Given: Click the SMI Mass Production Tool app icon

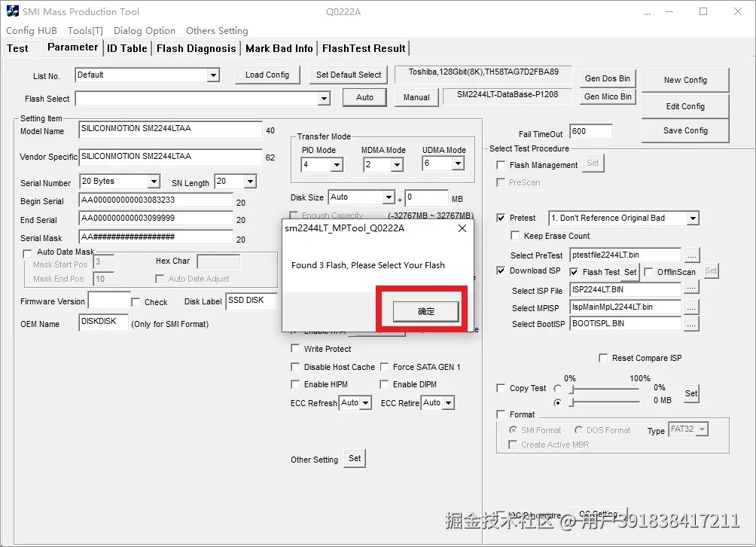Looking at the screenshot, I should (12, 11).
